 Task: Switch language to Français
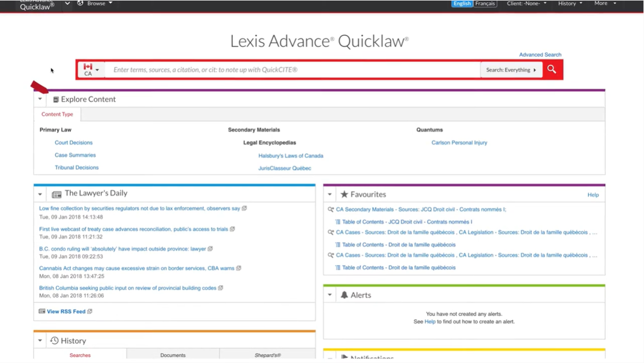(485, 4)
